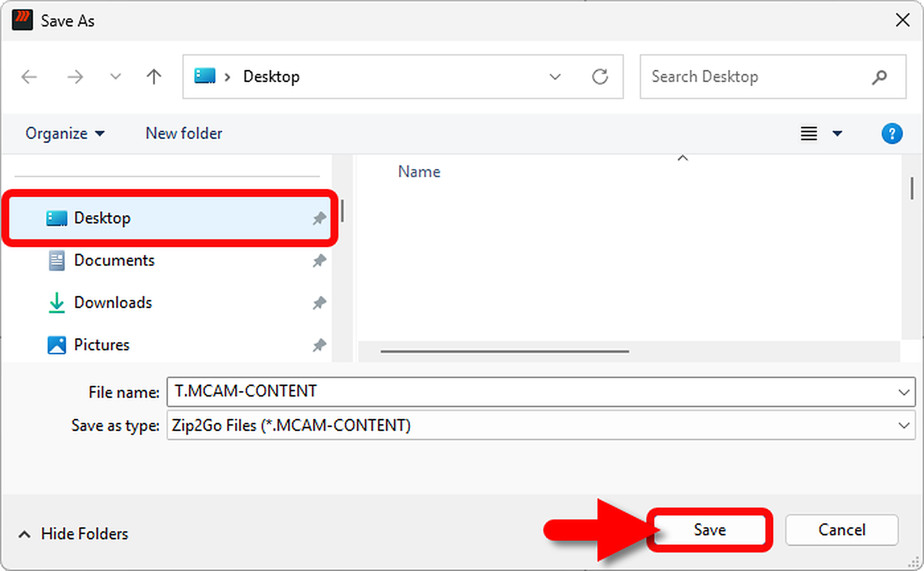This screenshot has width=924, height=571.
Task: Refresh the Desktop folder view
Action: pyautogui.click(x=599, y=77)
